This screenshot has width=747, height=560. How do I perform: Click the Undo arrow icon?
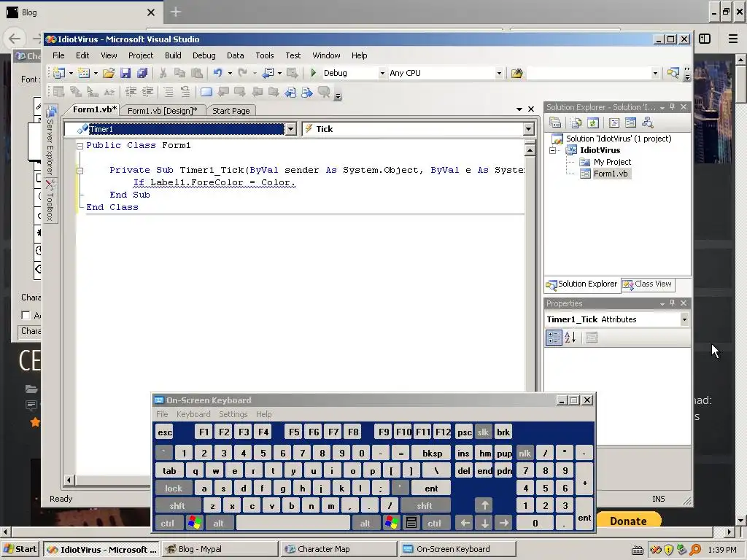217,73
